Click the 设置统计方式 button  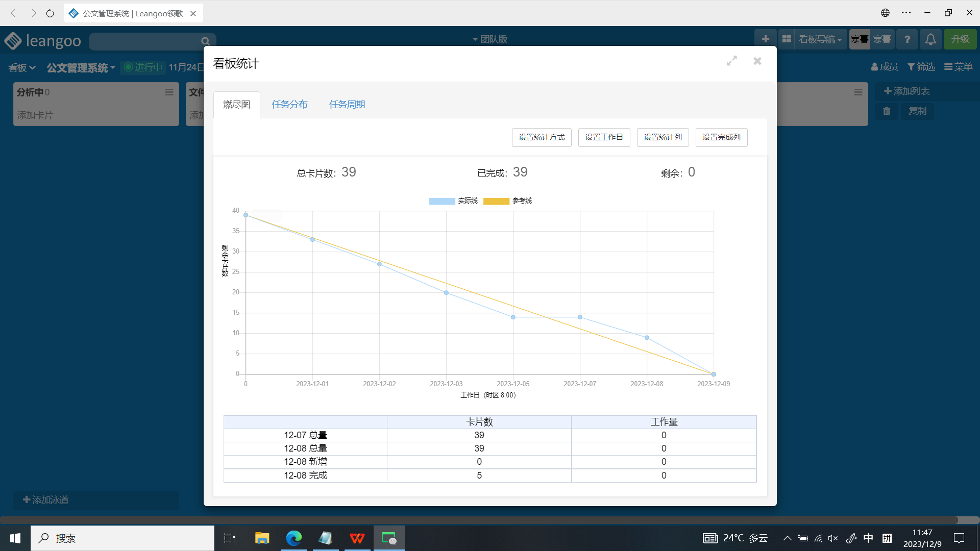click(542, 137)
